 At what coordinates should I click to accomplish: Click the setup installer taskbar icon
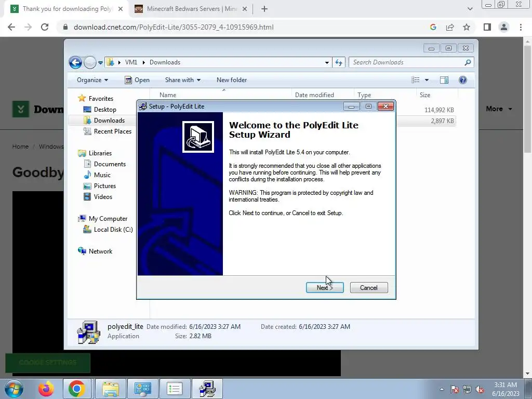(x=207, y=389)
